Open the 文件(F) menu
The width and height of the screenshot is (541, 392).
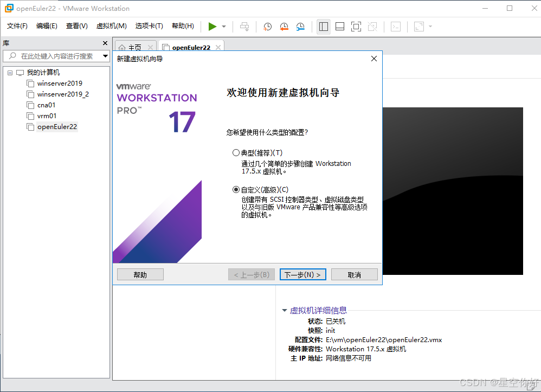tap(17, 26)
